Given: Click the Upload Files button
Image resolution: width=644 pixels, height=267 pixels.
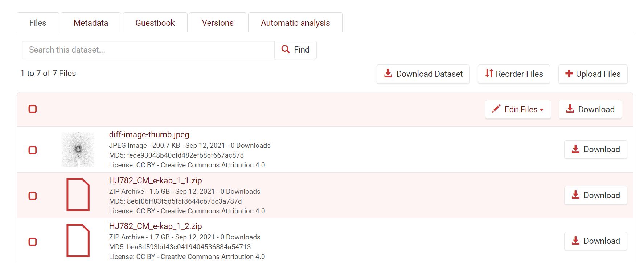Looking at the screenshot, I should click(593, 74).
